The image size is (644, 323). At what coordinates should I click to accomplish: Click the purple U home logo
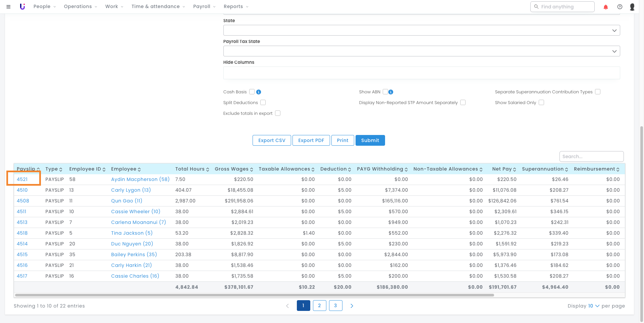[x=22, y=7]
